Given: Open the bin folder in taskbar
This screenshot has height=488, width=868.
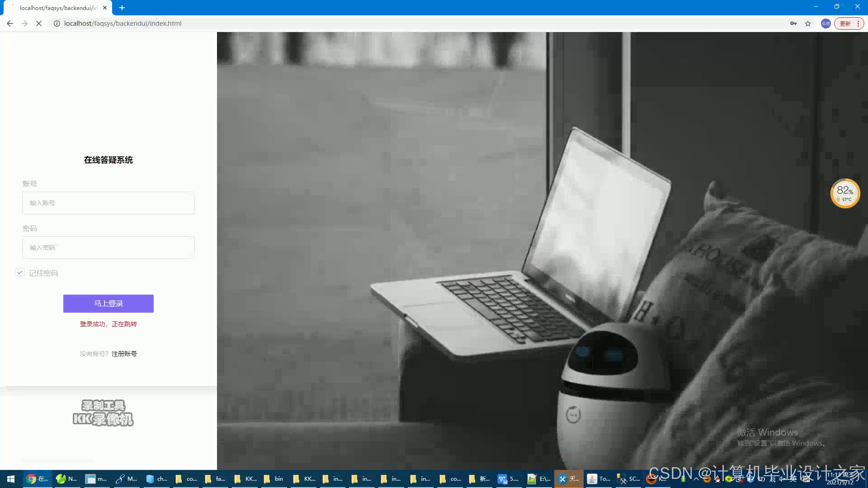Looking at the screenshot, I should 274,479.
